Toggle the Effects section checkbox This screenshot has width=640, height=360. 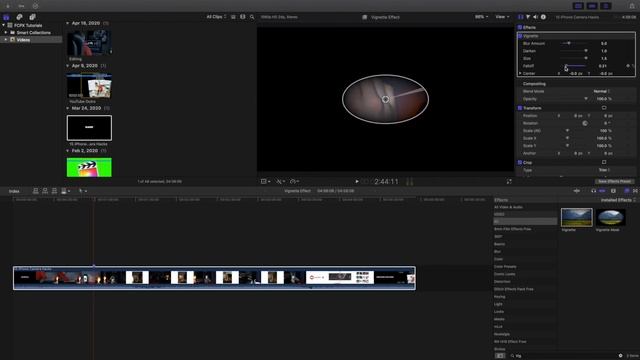[x=520, y=27]
